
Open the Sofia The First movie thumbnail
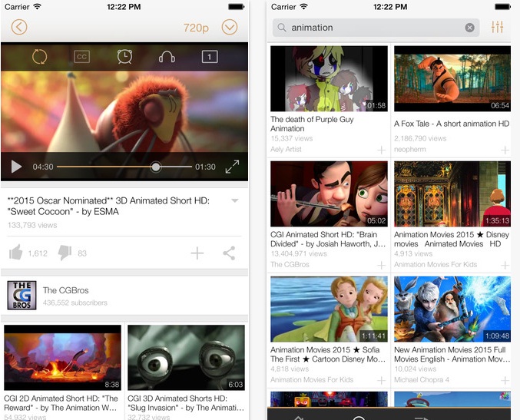pos(329,309)
